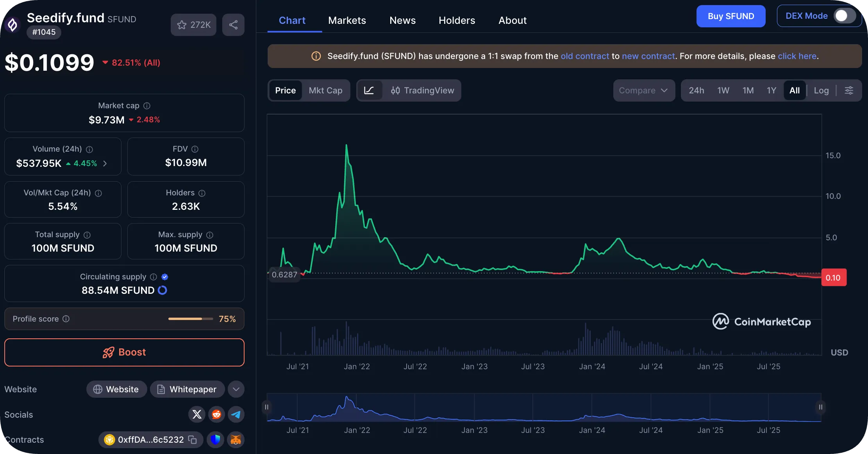Viewport: 868px width, 454px height.
Task: Open Seedify's X (Twitter) profile icon
Action: pyautogui.click(x=197, y=414)
